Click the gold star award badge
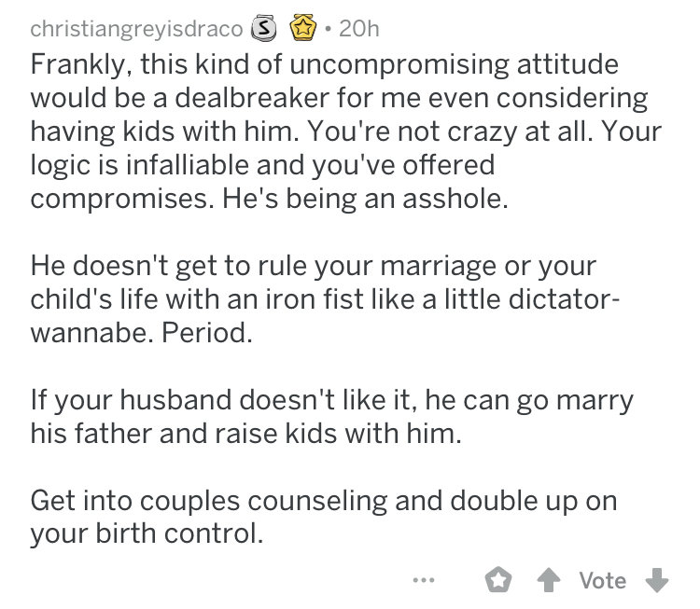The height and width of the screenshot is (609, 700). pos(303,28)
